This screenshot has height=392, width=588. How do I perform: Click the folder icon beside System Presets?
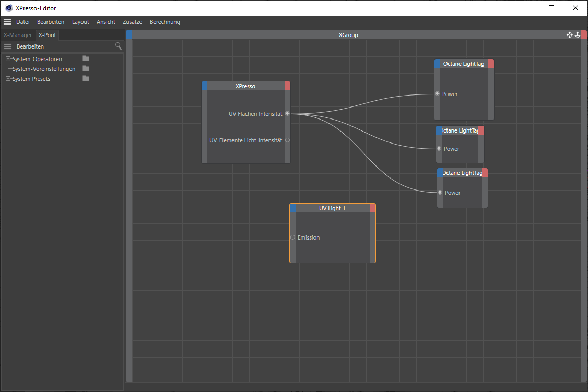[86, 78]
